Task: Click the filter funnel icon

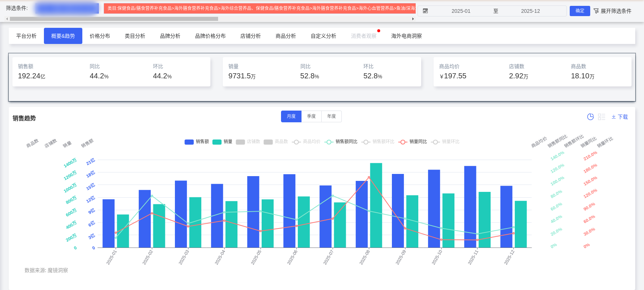Action: (x=596, y=11)
